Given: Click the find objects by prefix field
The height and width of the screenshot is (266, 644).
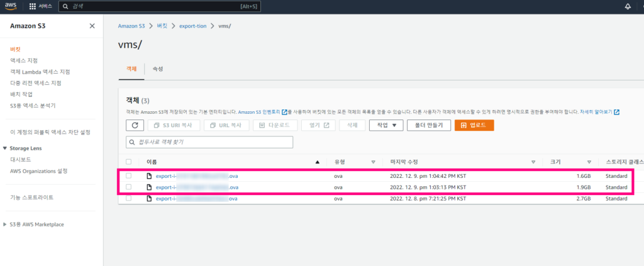Looking at the screenshot, I should pos(209,143).
